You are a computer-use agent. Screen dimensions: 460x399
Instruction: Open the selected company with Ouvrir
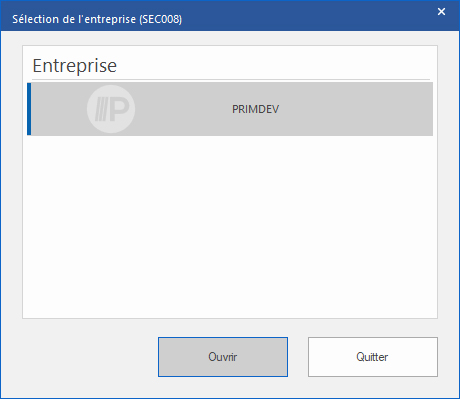pyautogui.click(x=223, y=357)
